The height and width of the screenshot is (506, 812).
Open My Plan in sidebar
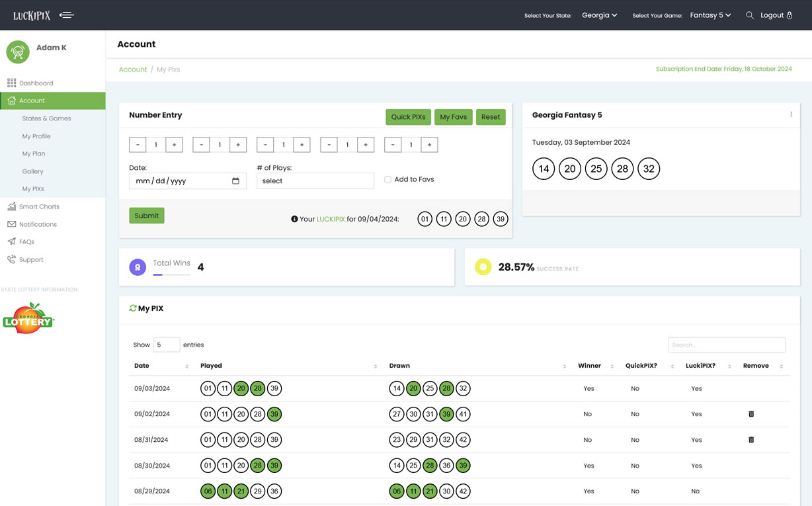coord(34,153)
